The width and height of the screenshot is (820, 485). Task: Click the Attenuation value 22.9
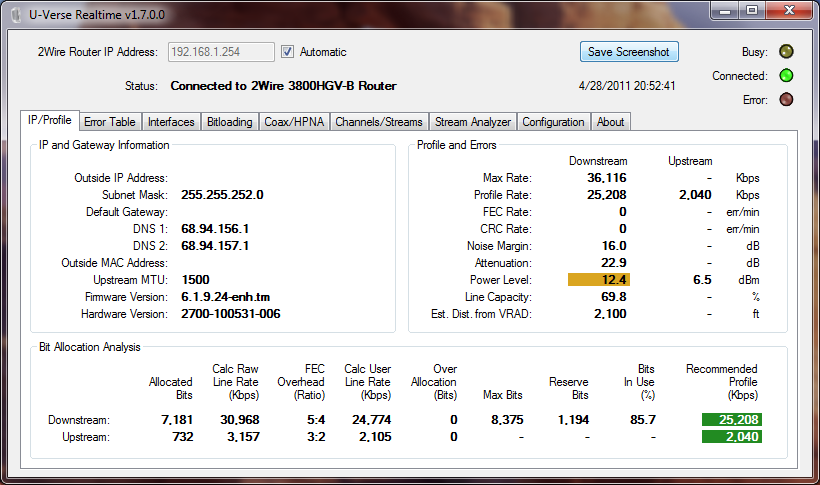point(614,263)
